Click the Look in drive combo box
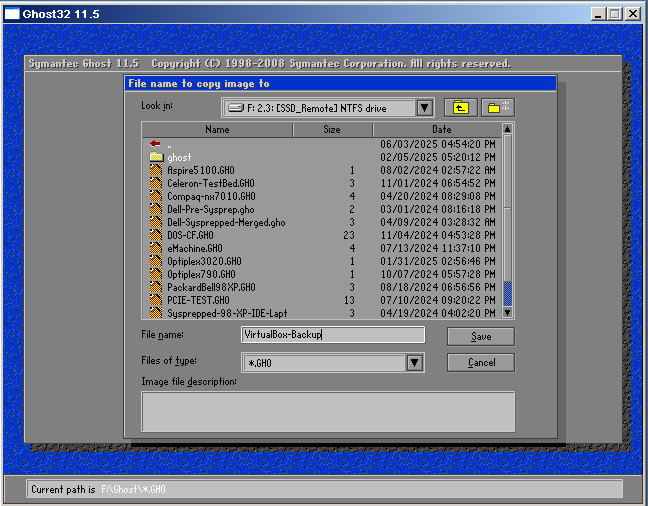Image resolution: width=648 pixels, height=506 pixels. [x=327, y=108]
